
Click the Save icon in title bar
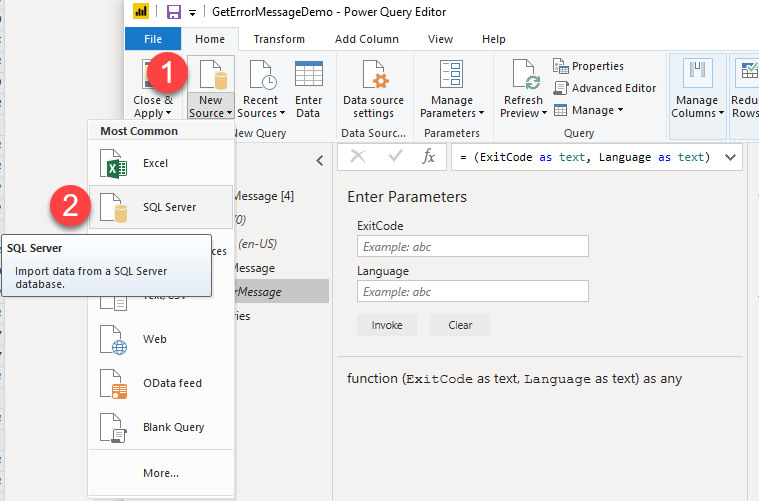coord(173,12)
